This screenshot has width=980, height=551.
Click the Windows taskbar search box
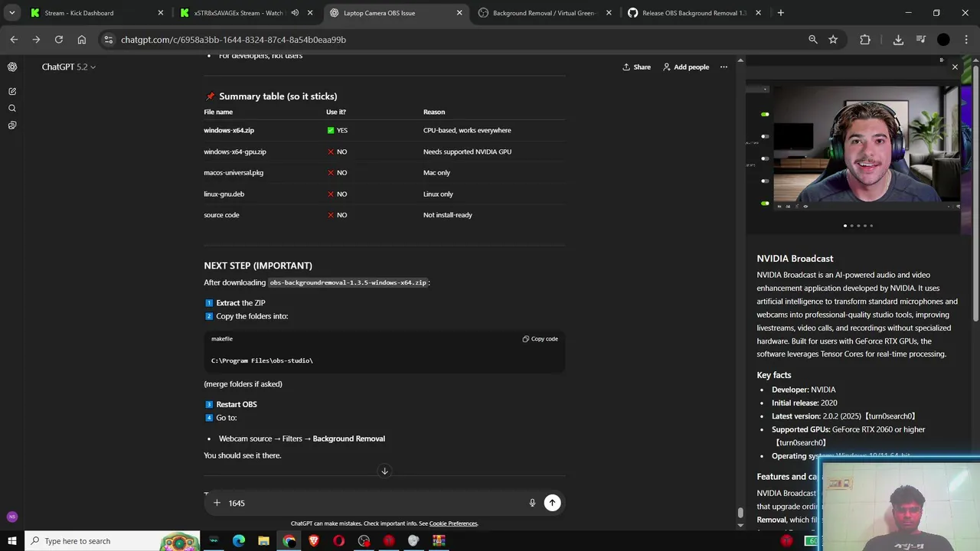point(112,541)
